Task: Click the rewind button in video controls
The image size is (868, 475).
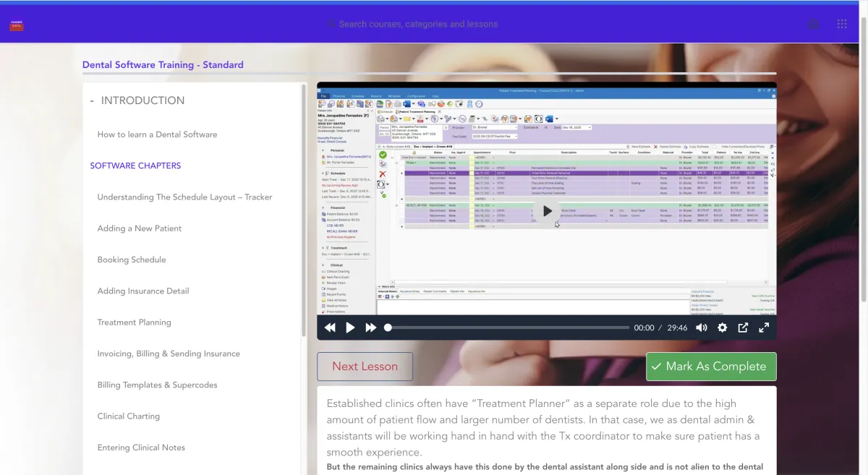Action: 330,328
